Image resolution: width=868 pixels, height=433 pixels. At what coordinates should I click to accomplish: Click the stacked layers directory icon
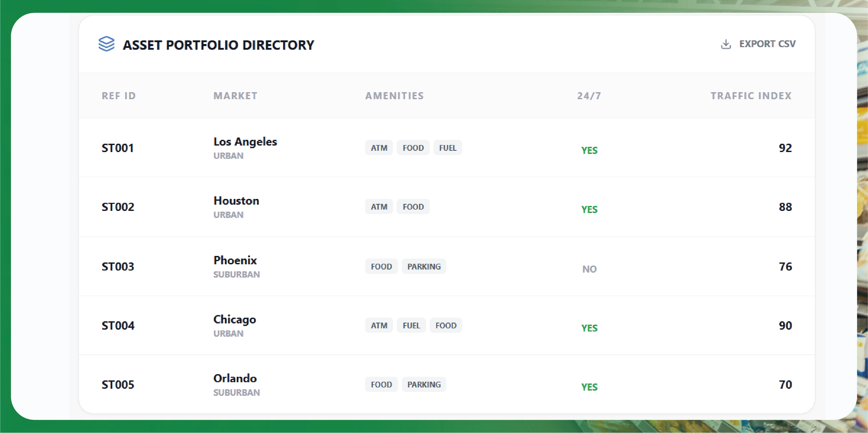[x=106, y=44]
